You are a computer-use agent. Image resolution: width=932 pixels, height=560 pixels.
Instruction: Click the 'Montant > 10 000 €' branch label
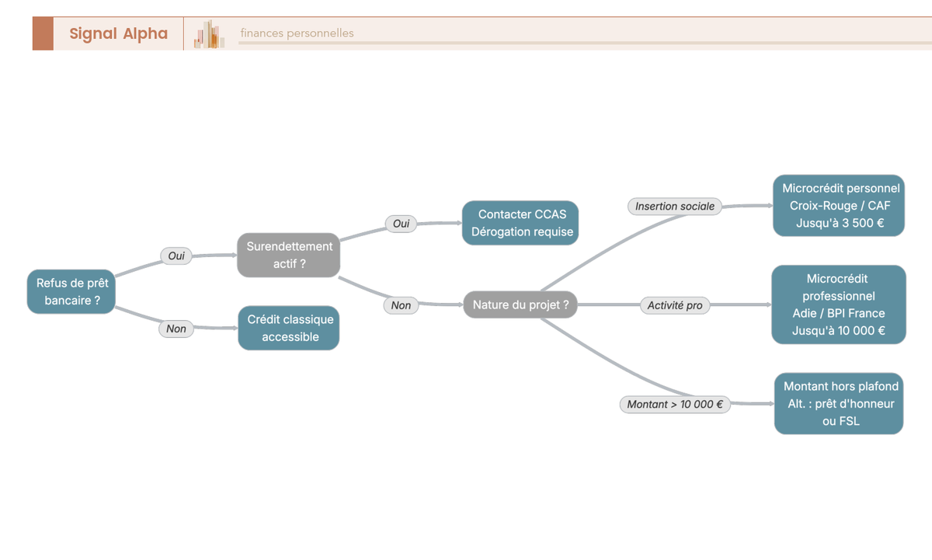coord(674,404)
